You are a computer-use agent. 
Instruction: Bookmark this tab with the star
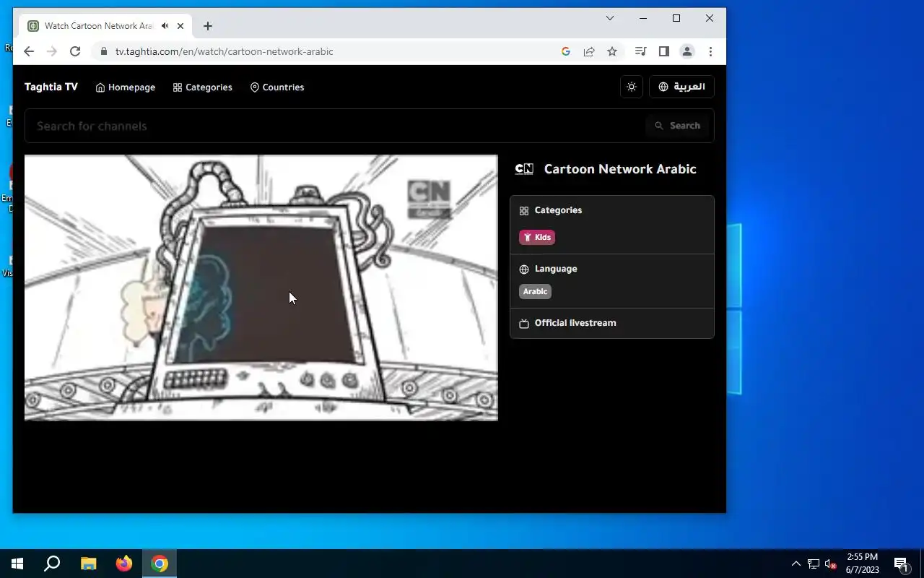[612, 51]
